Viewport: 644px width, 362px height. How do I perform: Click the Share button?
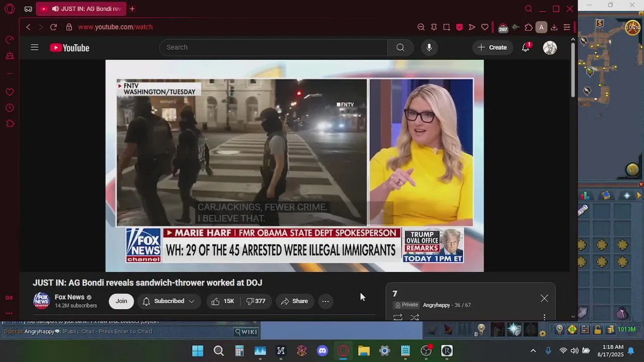[294, 301]
